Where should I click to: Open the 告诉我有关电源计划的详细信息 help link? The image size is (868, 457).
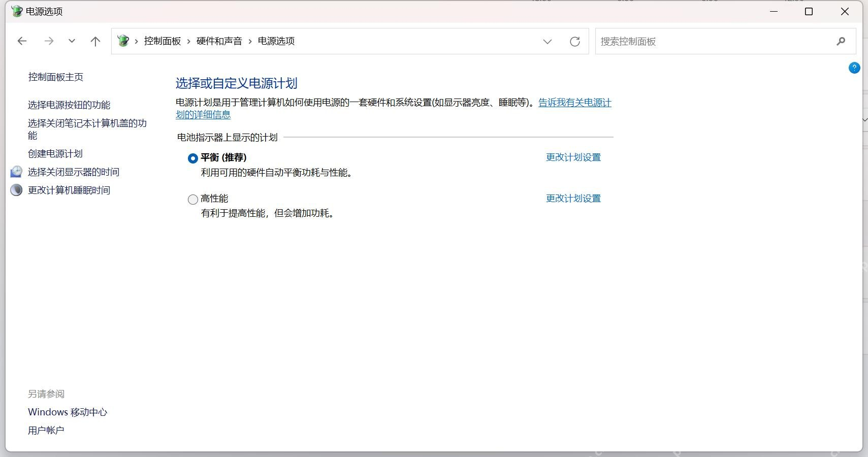tap(575, 103)
